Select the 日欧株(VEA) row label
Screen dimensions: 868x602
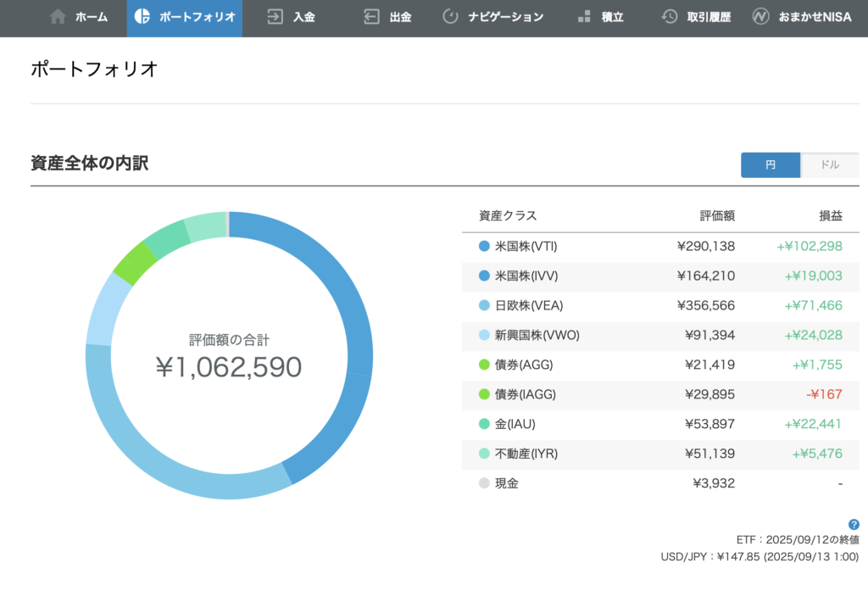(529, 306)
